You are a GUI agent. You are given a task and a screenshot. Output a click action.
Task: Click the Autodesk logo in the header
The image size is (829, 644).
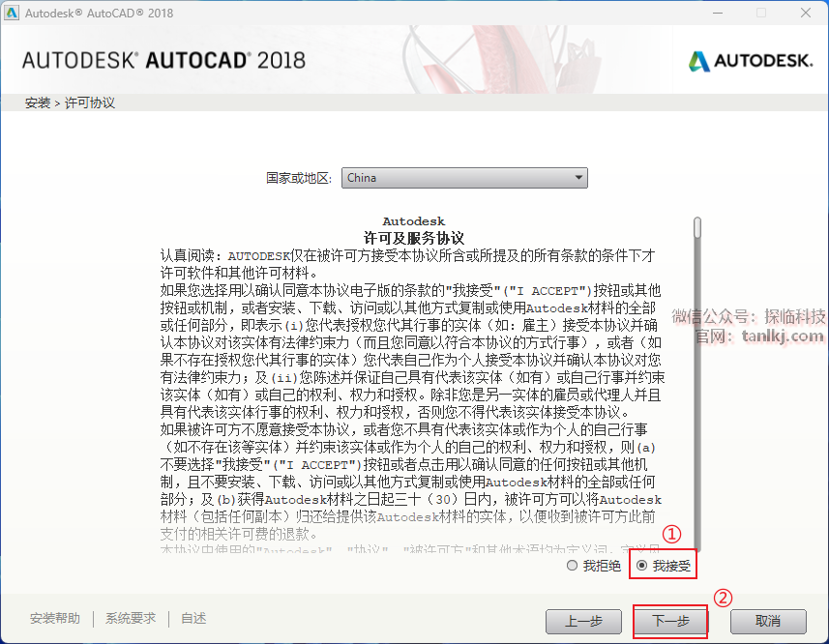click(x=751, y=61)
